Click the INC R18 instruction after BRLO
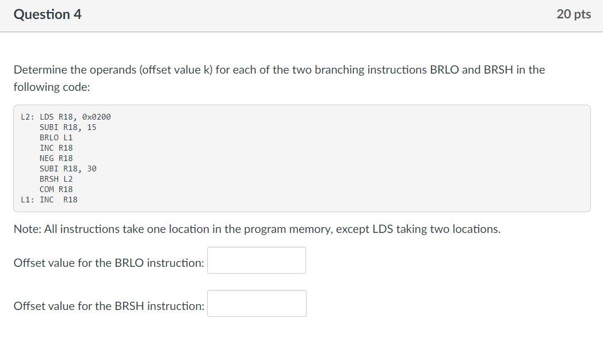603x364 pixels. tap(56, 147)
